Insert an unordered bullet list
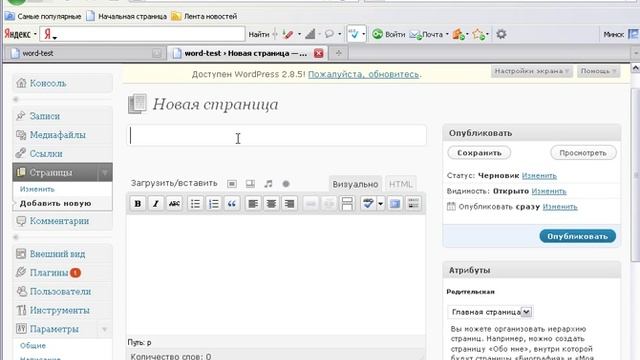This screenshot has width=640, height=360. (x=195, y=203)
